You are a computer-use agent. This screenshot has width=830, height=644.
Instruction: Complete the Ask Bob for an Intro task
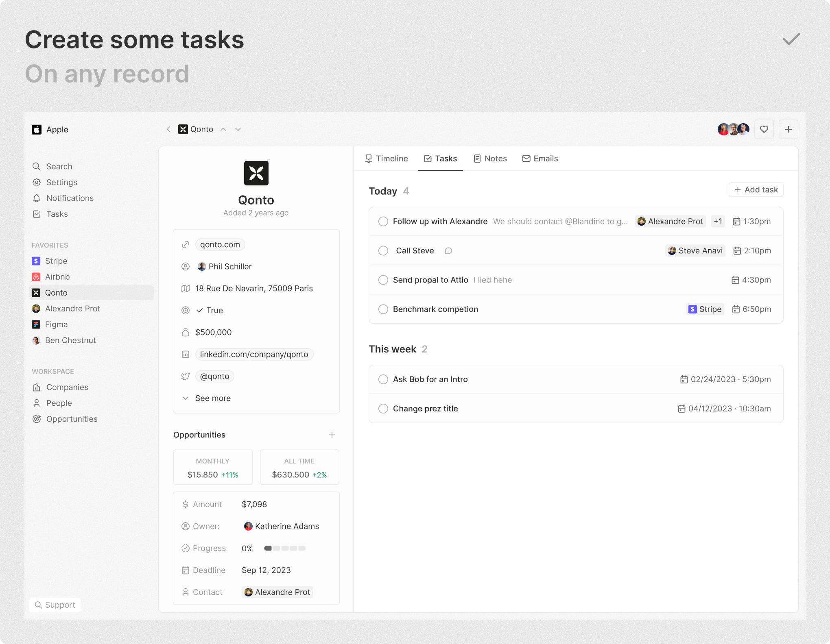[x=383, y=379]
